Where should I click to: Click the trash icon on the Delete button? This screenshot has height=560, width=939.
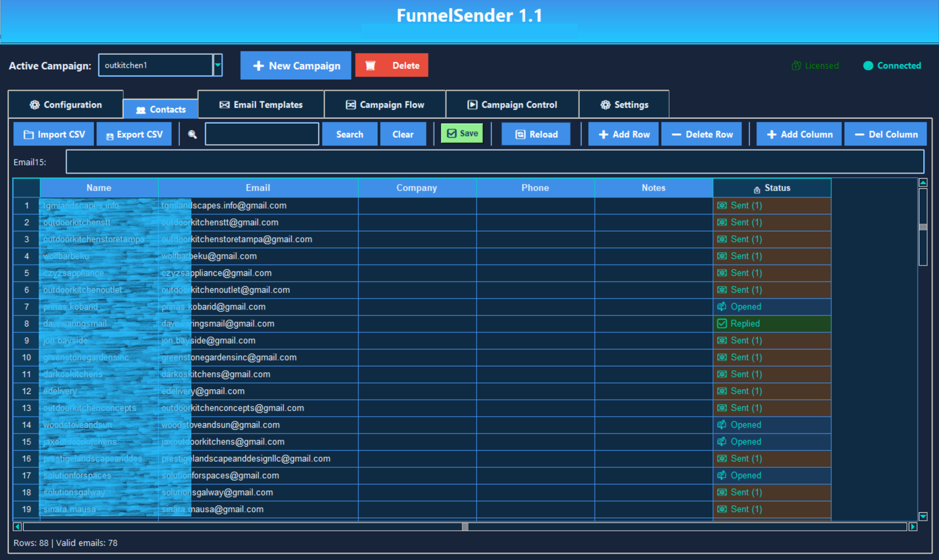(x=370, y=65)
